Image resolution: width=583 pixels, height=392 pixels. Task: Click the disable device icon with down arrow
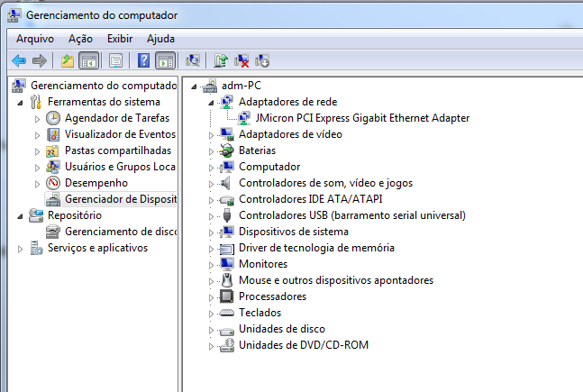point(262,60)
